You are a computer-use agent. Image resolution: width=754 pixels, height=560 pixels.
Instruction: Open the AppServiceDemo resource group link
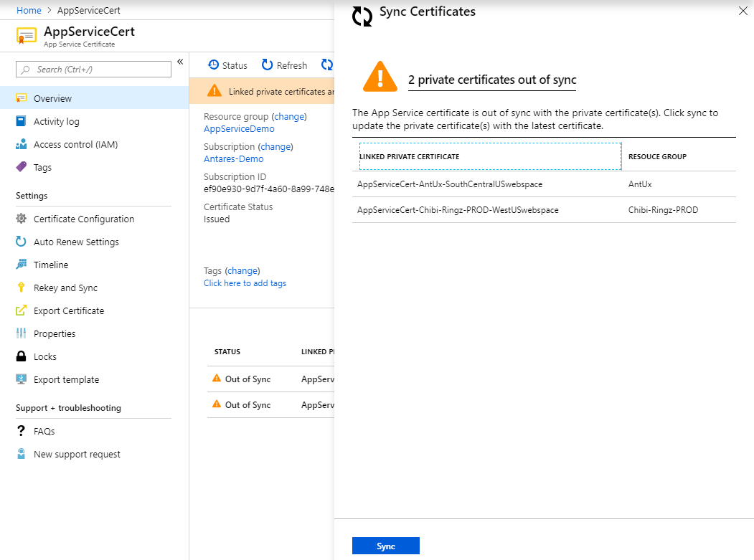(239, 129)
